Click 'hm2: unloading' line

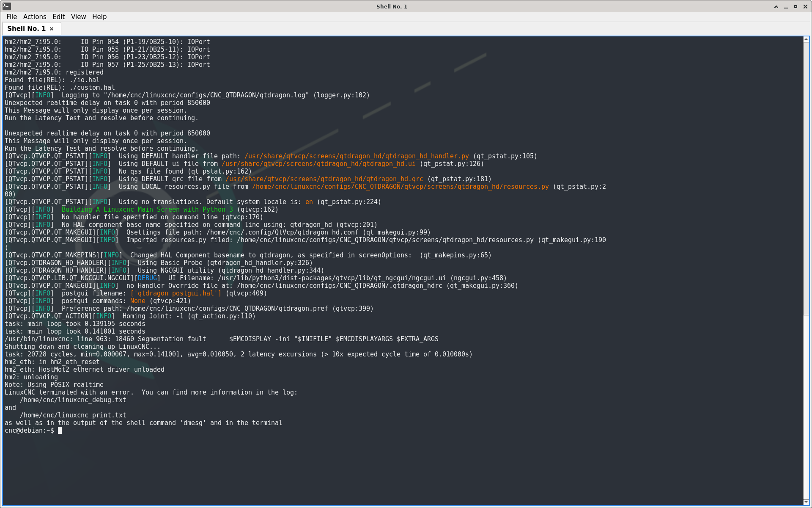31,377
